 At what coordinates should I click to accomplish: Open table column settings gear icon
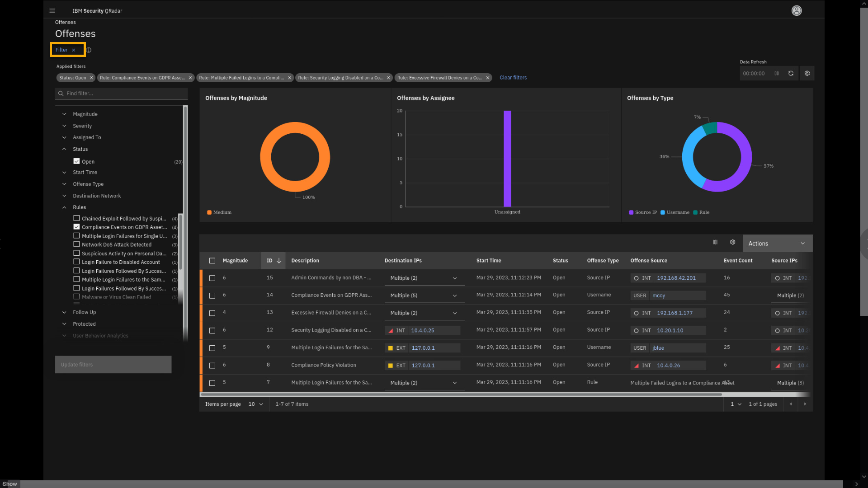tap(732, 243)
